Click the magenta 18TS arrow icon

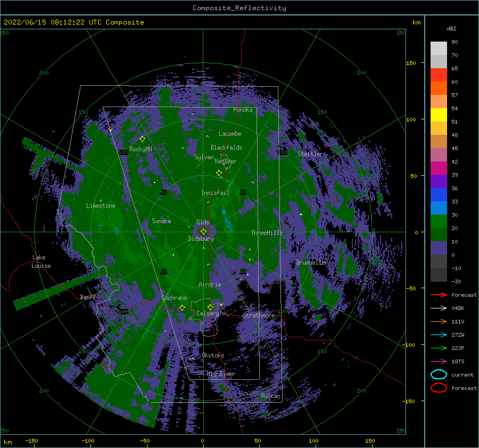(x=439, y=362)
